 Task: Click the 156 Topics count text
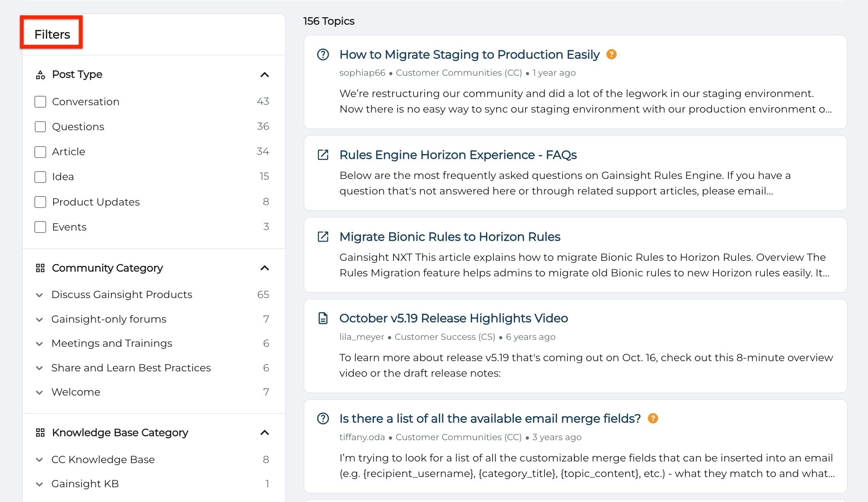329,21
